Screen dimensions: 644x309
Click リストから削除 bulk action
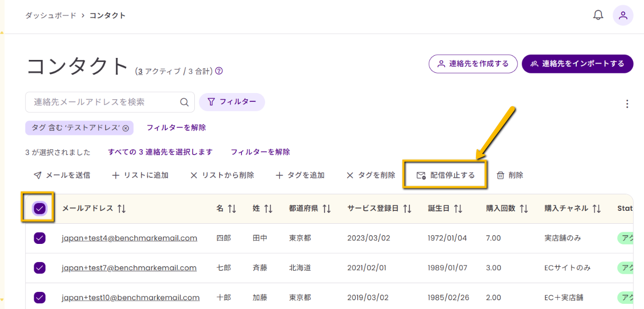point(222,175)
